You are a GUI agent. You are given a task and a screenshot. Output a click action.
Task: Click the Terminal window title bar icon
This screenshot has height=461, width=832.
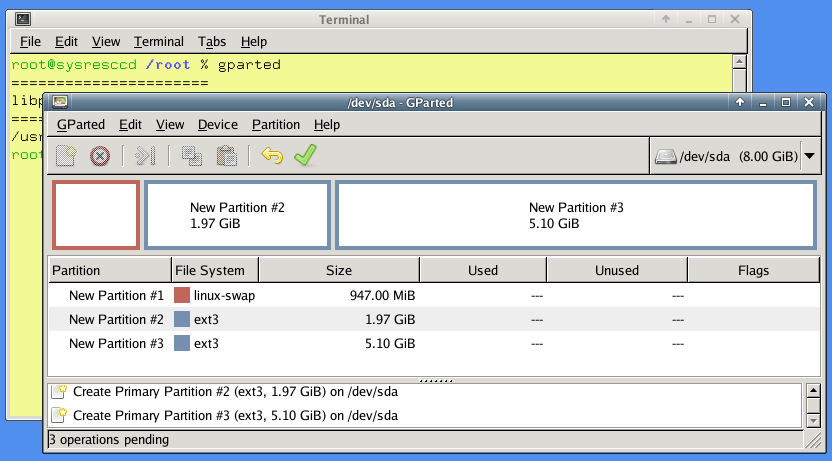click(x=23, y=19)
